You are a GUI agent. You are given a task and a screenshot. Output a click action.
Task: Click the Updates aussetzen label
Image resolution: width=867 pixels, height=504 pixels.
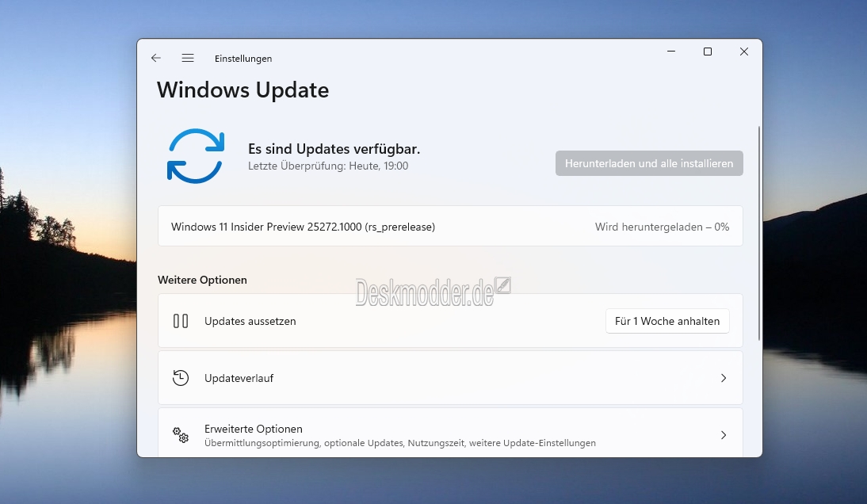tap(250, 321)
